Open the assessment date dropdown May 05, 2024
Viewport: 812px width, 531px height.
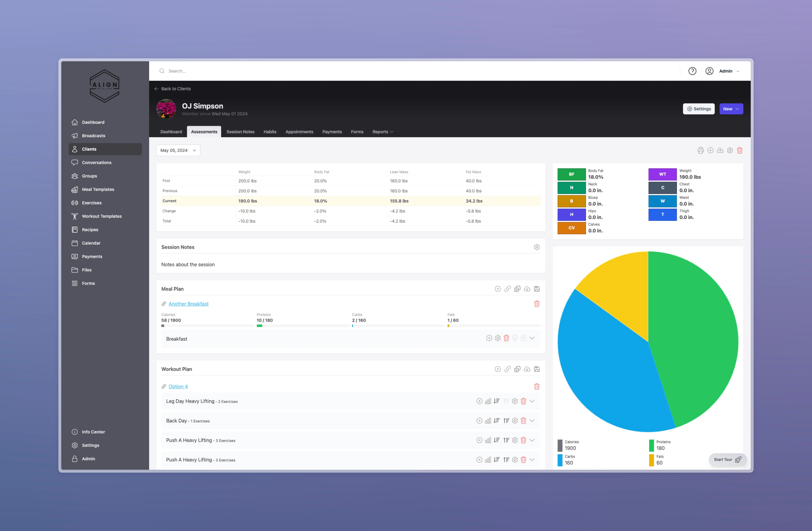click(178, 150)
